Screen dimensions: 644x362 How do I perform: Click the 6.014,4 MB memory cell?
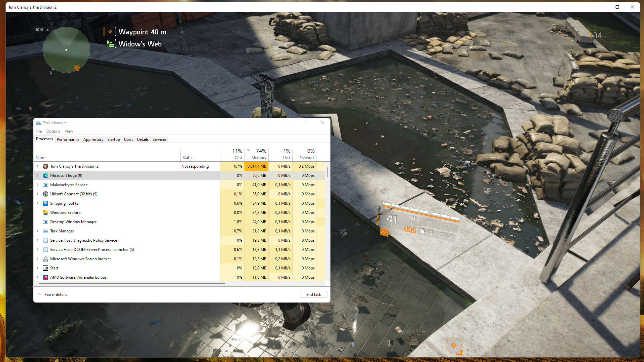tap(256, 166)
